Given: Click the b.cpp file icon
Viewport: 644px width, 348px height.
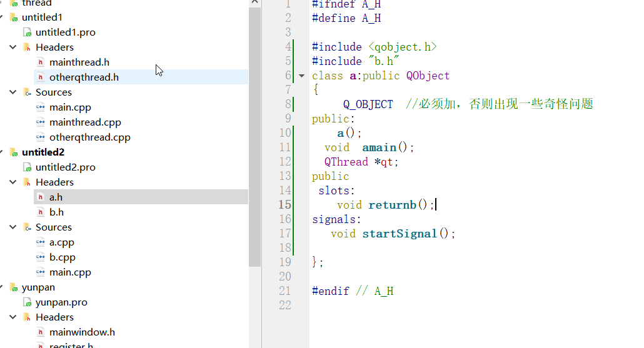Looking at the screenshot, I should click(x=40, y=257).
